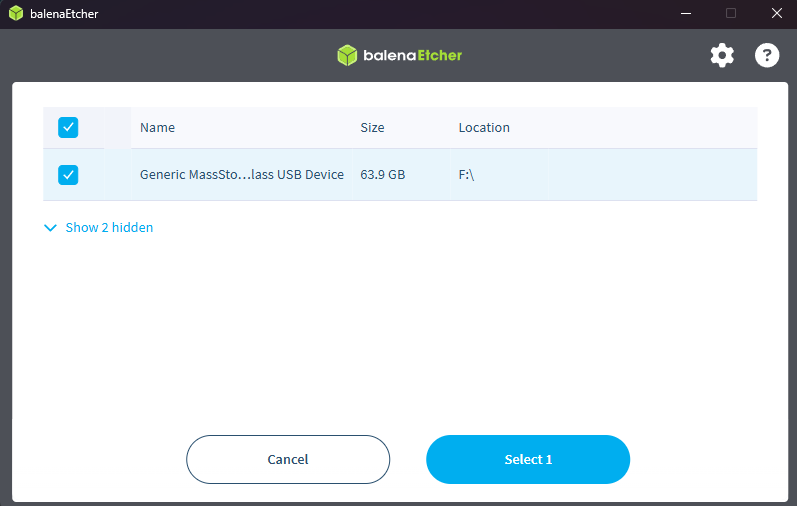Click the maximize window button
This screenshot has width=797, height=506.
pyautogui.click(x=731, y=13)
